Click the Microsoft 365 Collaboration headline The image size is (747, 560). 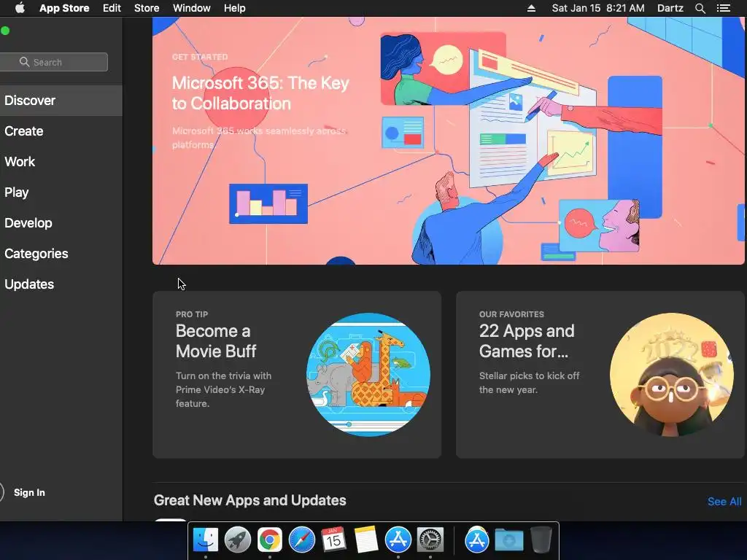(x=260, y=93)
